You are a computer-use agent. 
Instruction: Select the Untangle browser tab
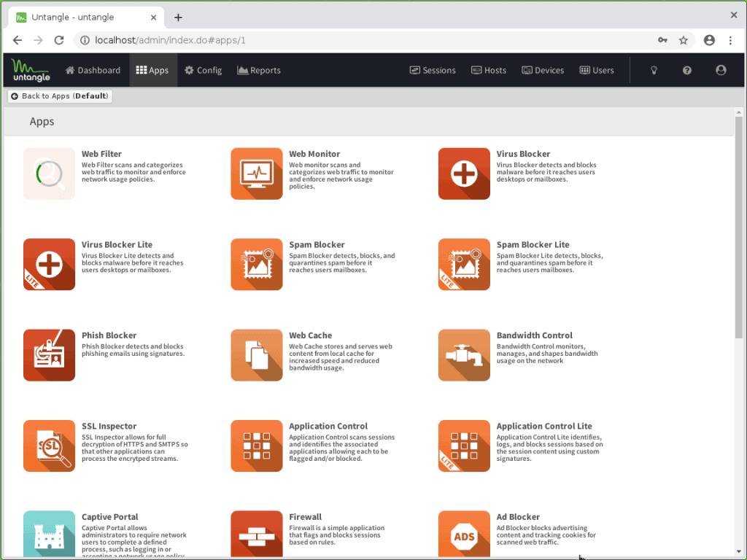pyautogui.click(x=86, y=17)
